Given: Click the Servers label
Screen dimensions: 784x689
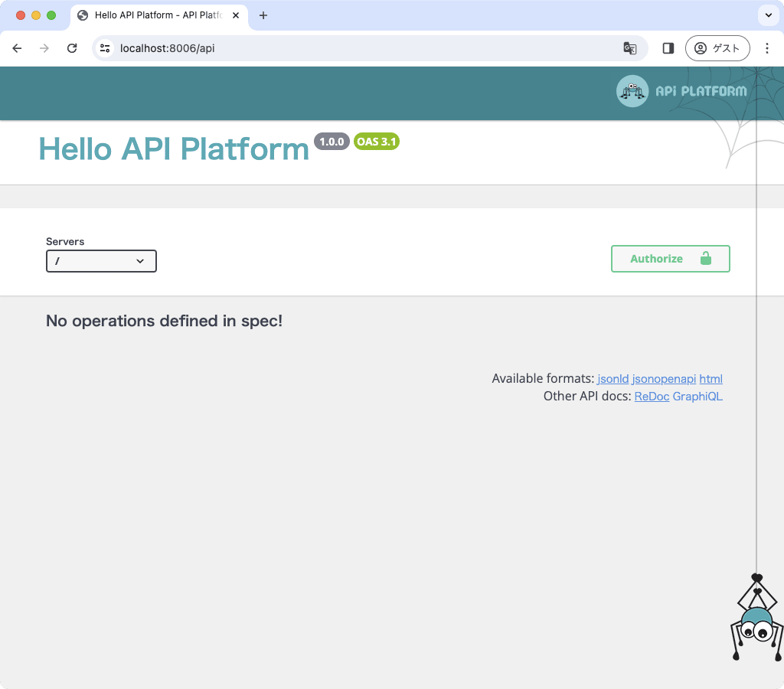Looking at the screenshot, I should [65, 241].
